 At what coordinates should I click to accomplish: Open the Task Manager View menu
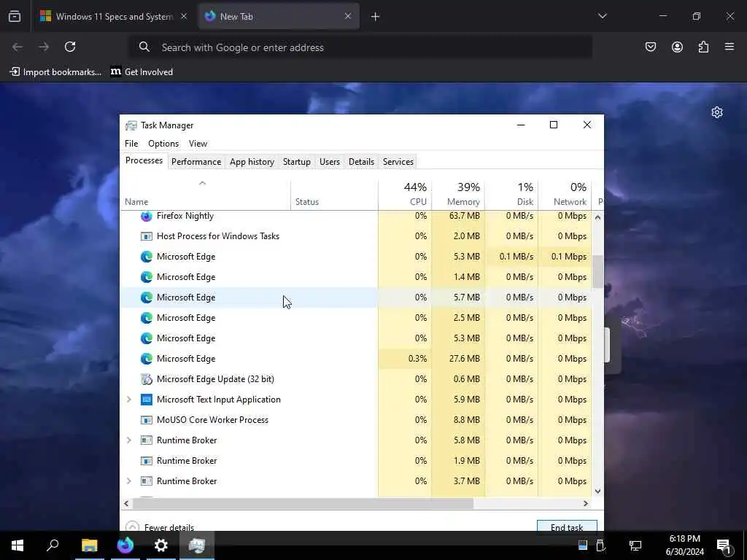[198, 144]
